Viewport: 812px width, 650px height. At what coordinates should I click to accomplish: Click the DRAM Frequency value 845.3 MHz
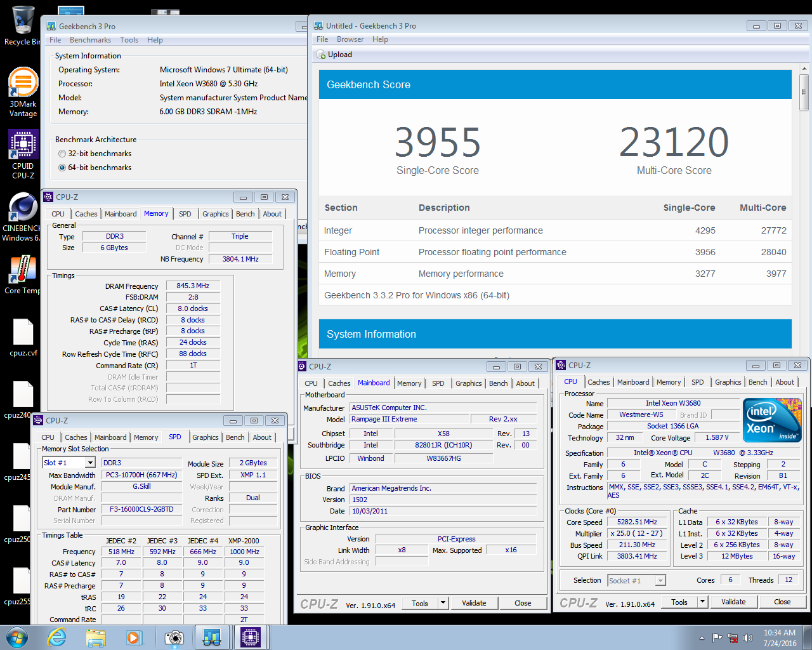(193, 286)
